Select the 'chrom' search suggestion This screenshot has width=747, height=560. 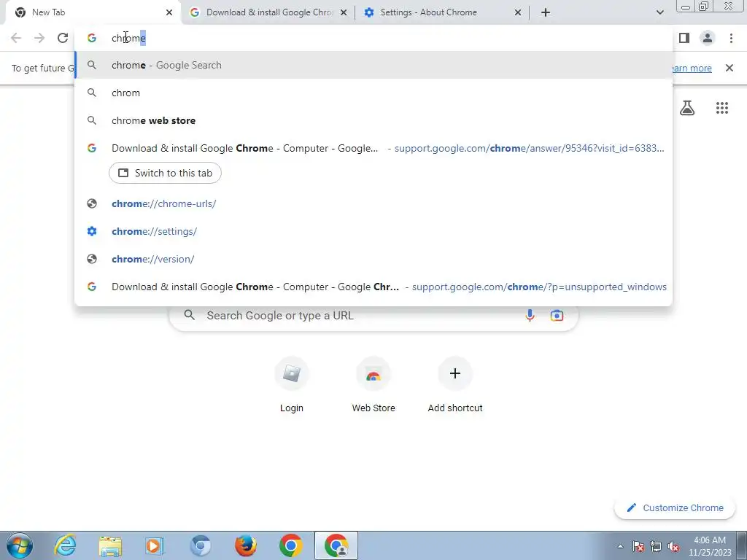373,93
